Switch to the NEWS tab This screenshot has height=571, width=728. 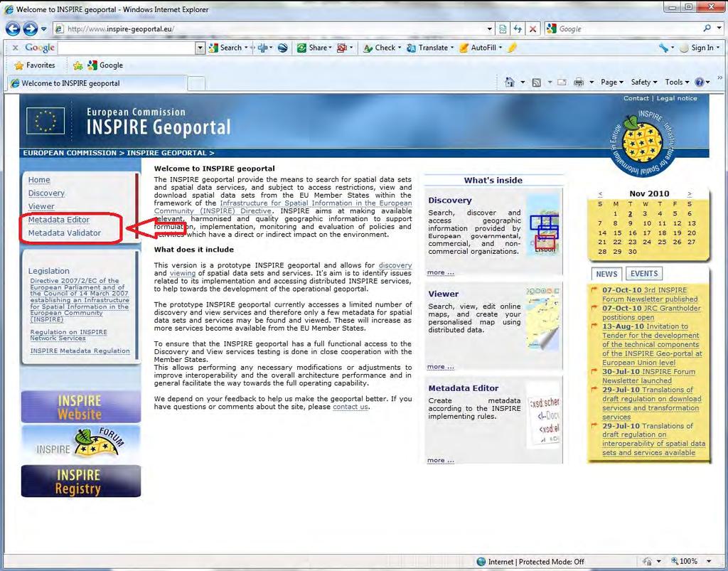606,274
